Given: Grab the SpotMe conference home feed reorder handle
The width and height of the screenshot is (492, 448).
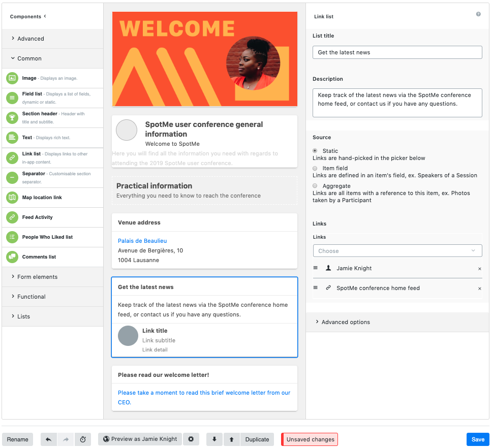Looking at the screenshot, I should pos(315,287).
